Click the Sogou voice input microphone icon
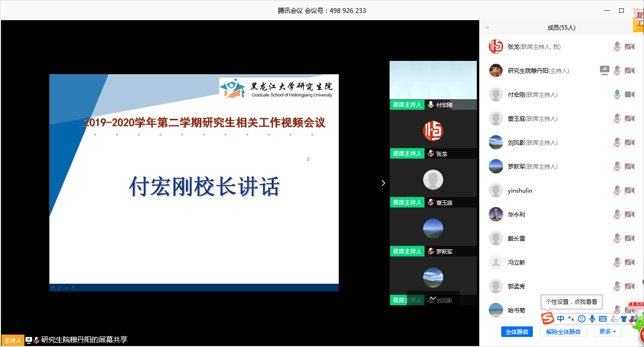The width and height of the screenshot is (644, 347). pos(592,319)
